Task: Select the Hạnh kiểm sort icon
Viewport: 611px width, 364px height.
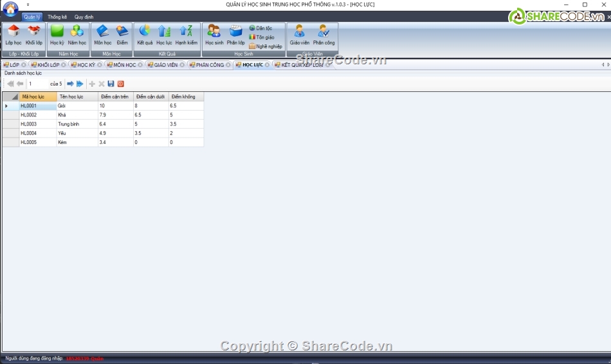Action: (x=186, y=34)
